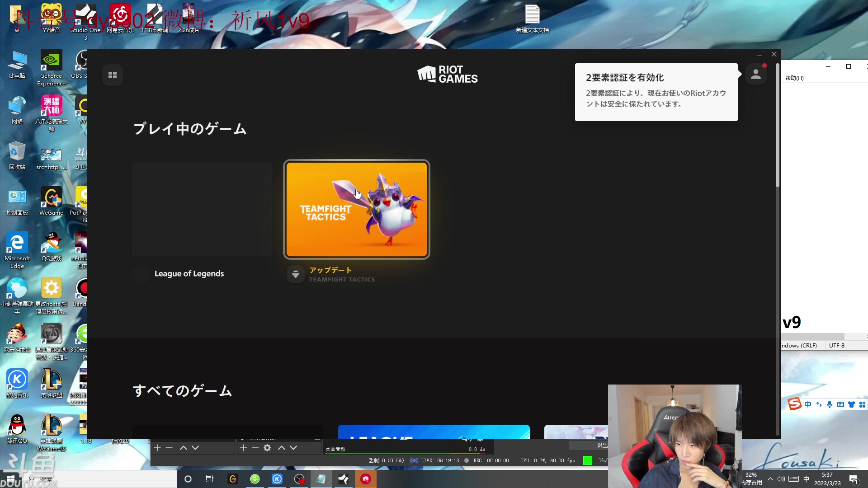Click the OBS 桌面音频 volume meter

pyautogui.click(x=405, y=453)
